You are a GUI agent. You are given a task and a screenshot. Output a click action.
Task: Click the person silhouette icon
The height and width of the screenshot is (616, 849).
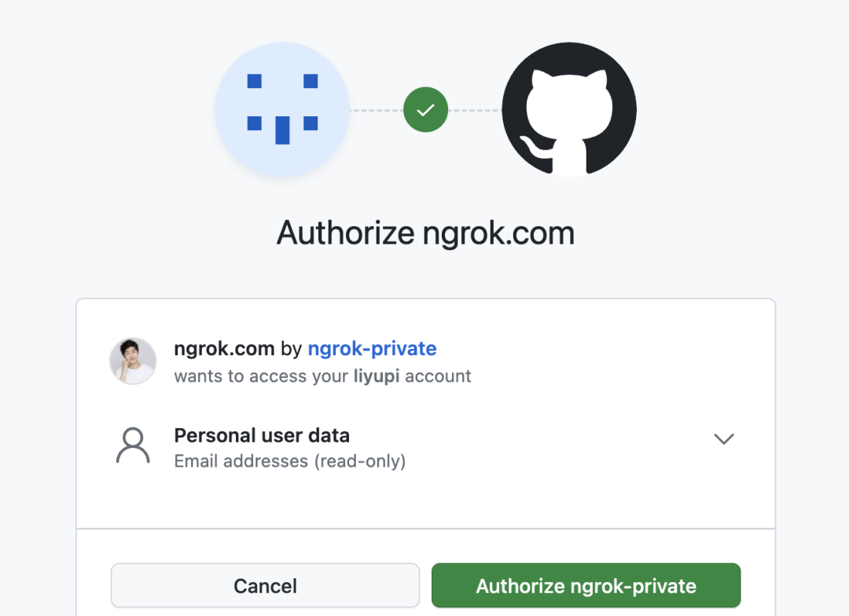133,446
